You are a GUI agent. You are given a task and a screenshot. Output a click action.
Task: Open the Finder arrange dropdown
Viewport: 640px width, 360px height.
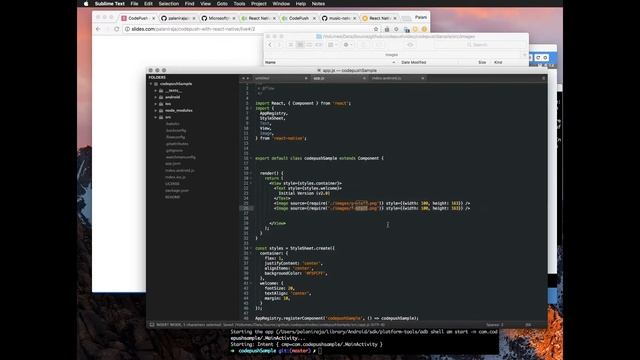[333, 44]
